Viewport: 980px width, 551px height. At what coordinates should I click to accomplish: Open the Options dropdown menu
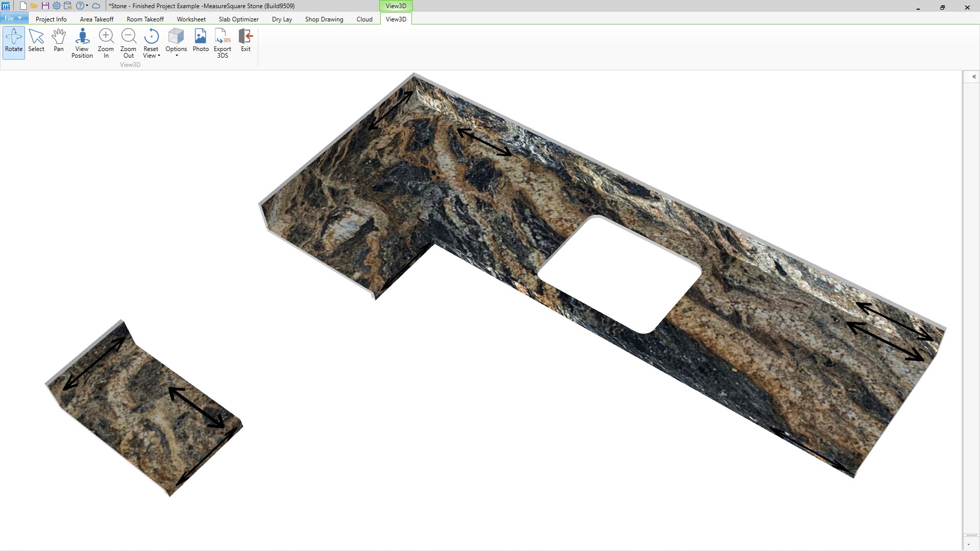point(176,43)
